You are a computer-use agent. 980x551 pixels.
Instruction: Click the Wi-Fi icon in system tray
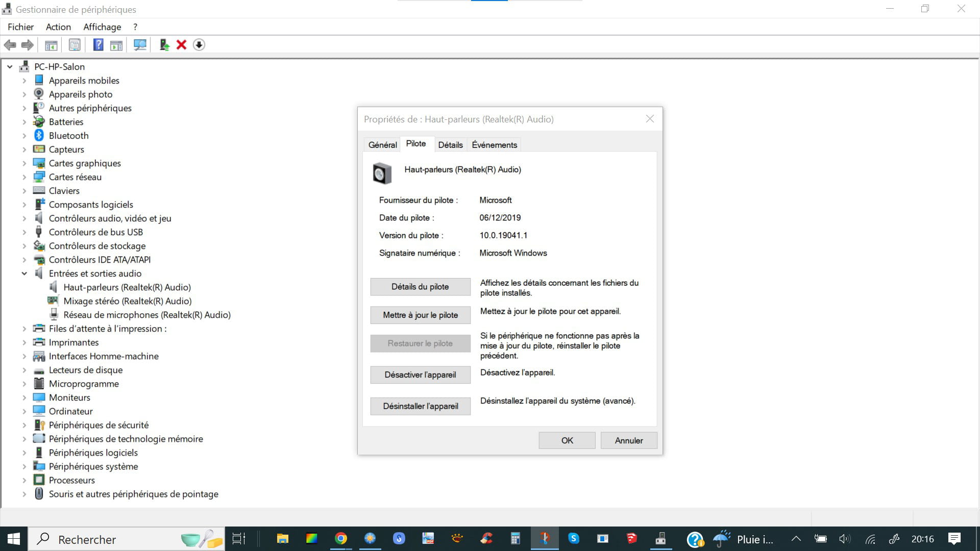(x=870, y=539)
